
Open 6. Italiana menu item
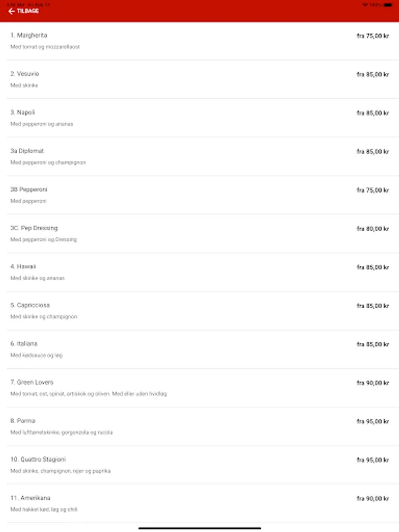point(25,343)
